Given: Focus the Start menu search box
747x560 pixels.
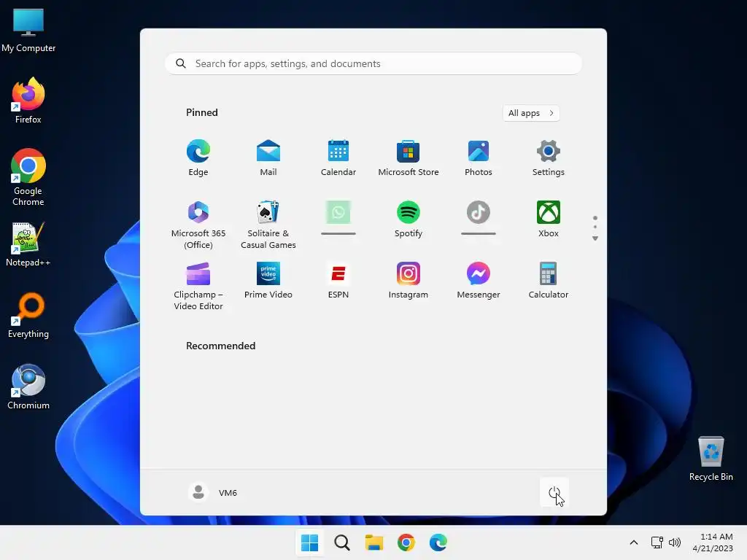Looking at the screenshot, I should 373,63.
